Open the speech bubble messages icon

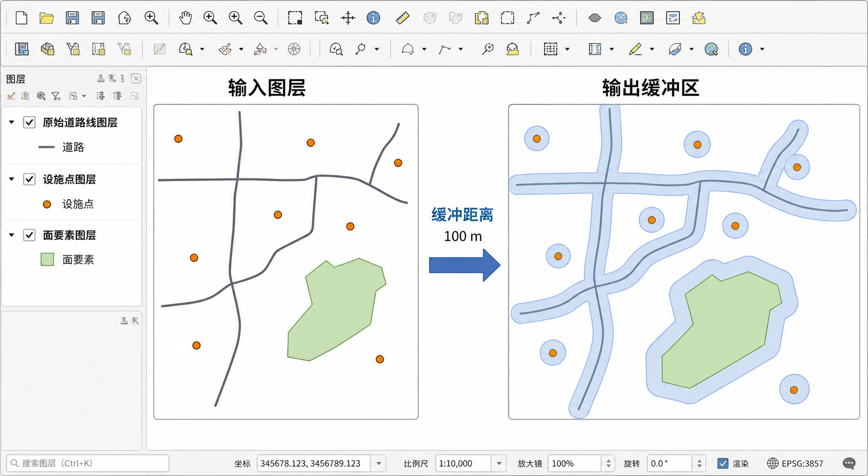tap(849, 463)
